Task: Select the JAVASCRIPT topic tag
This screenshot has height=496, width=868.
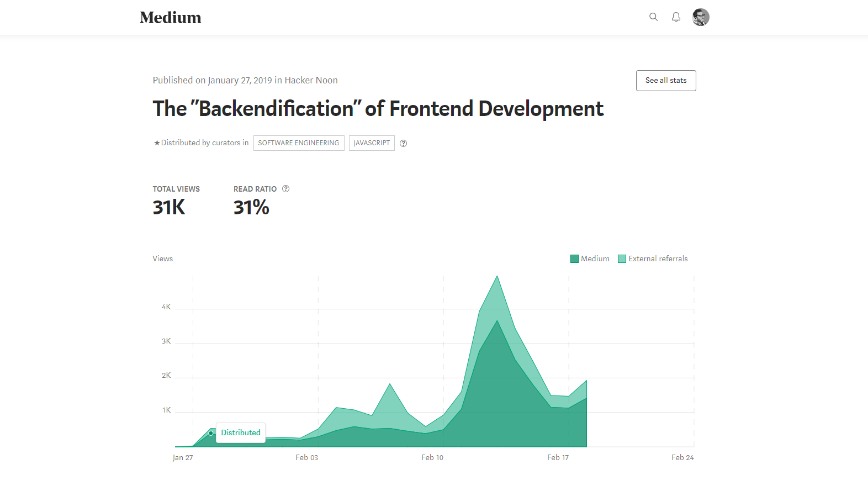Action: (x=372, y=143)
